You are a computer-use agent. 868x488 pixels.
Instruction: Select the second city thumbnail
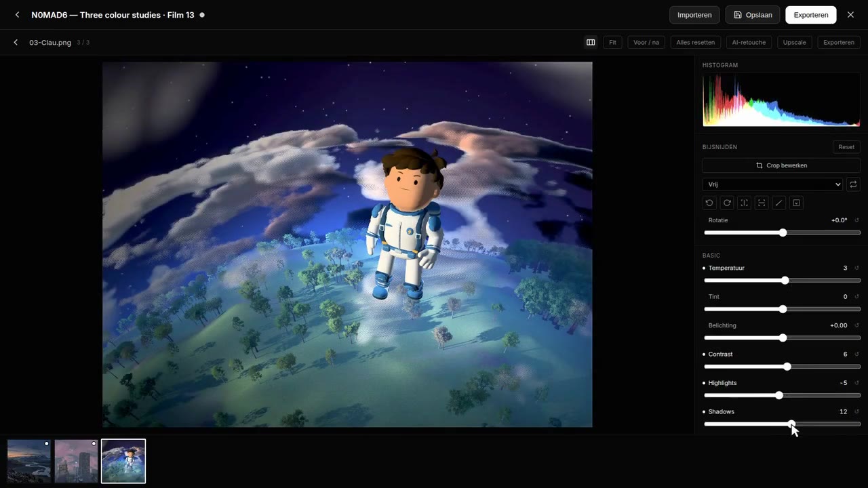[x=76, y=461]
